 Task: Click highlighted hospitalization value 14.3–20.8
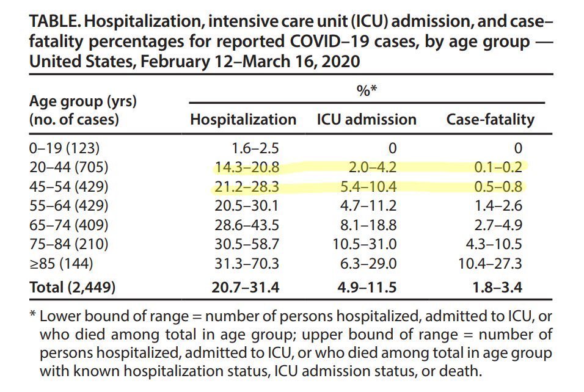[247, 167]
